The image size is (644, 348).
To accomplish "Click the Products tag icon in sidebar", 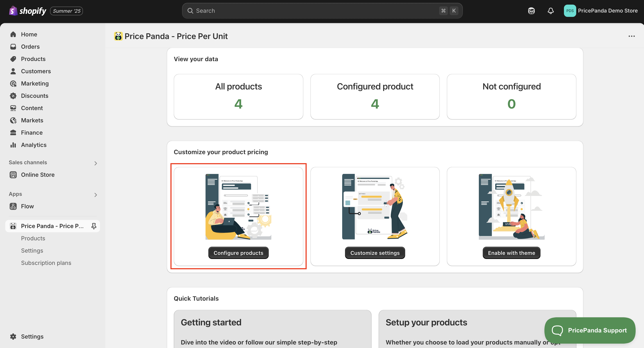I will click(x=13, y=59).
